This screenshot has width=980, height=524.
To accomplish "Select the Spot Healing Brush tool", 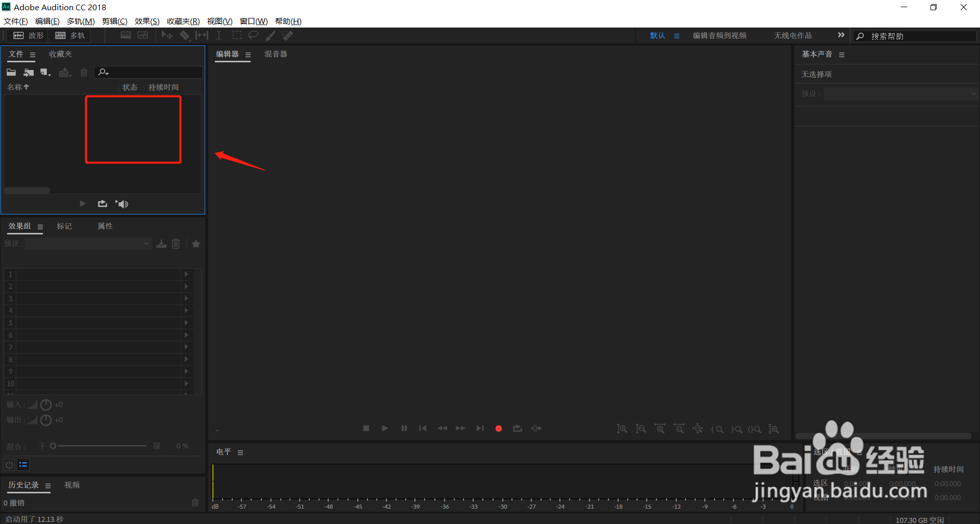I will pyautogui.click(x=288, y=35).
